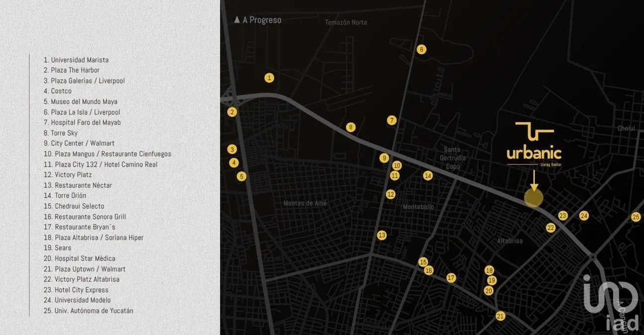Click the 'Altabrisa' map label
The image size is (644, 335).
point(510,241)
